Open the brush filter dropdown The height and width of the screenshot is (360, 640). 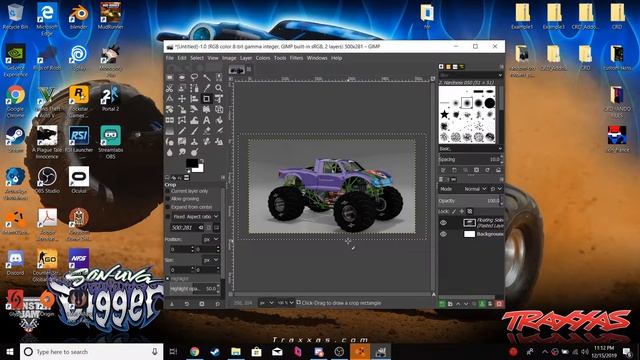tap(470, 76)
